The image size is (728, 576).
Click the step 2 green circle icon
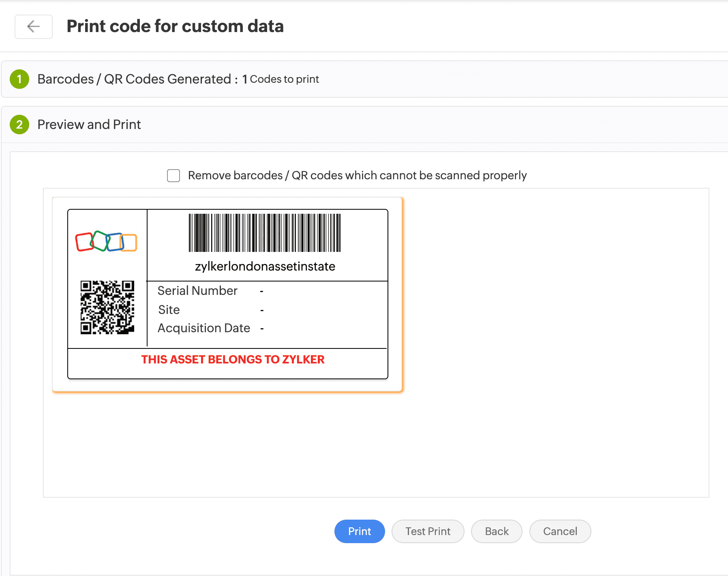click(x=19, y=125)
